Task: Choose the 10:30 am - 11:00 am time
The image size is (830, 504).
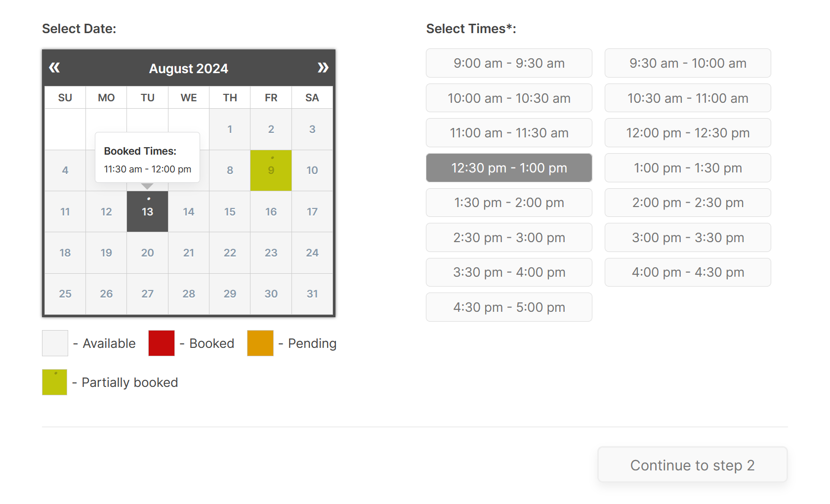Action: tap(688, 98)
